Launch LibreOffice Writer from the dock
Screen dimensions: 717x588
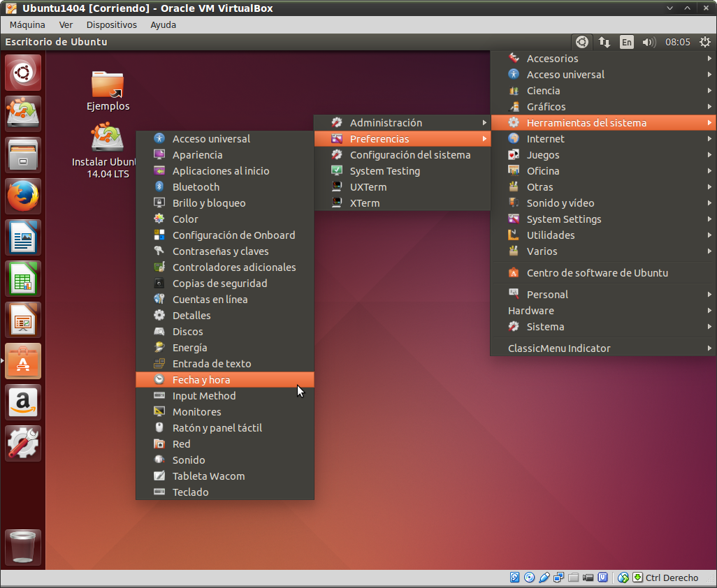click(x=24, y=237)
